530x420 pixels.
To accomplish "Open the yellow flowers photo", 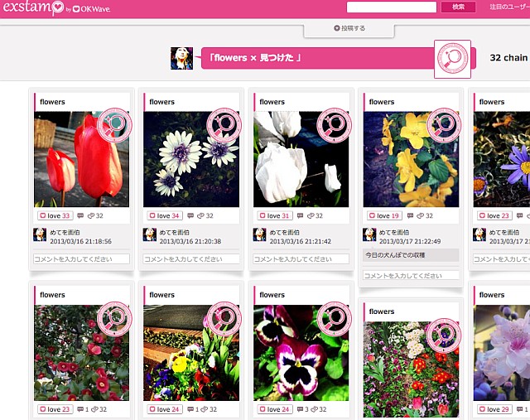I will 411,159.
